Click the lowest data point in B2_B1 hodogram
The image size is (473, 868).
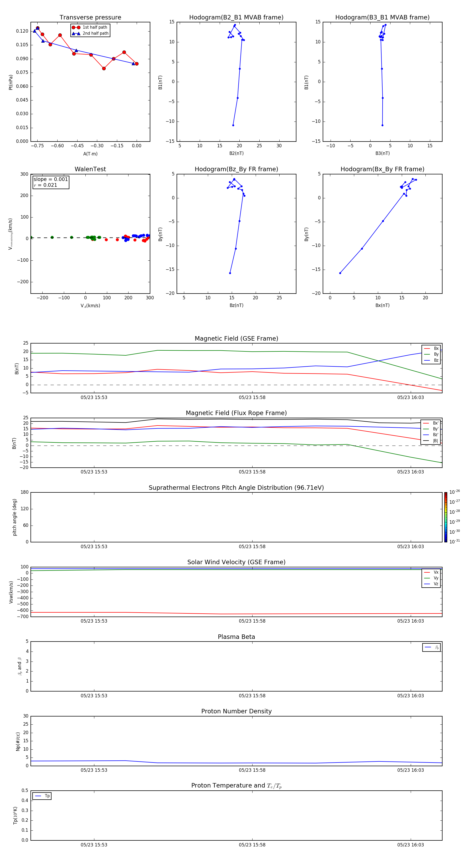233,125
